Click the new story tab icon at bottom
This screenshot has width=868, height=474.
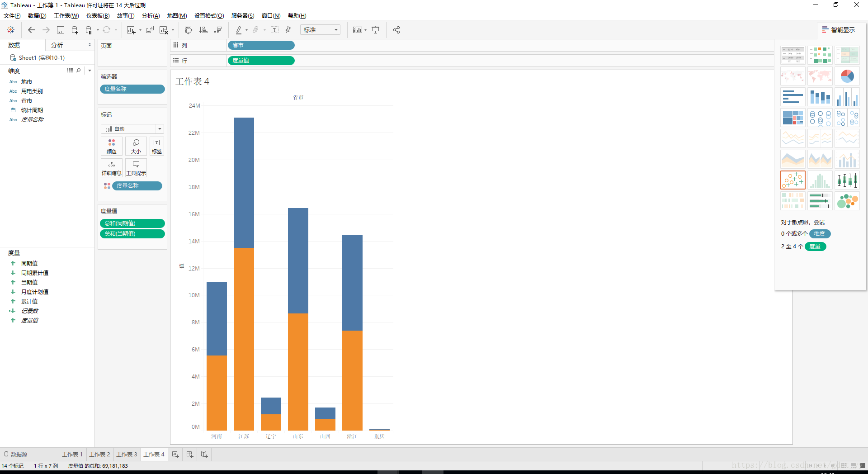(x=204, y=454)
